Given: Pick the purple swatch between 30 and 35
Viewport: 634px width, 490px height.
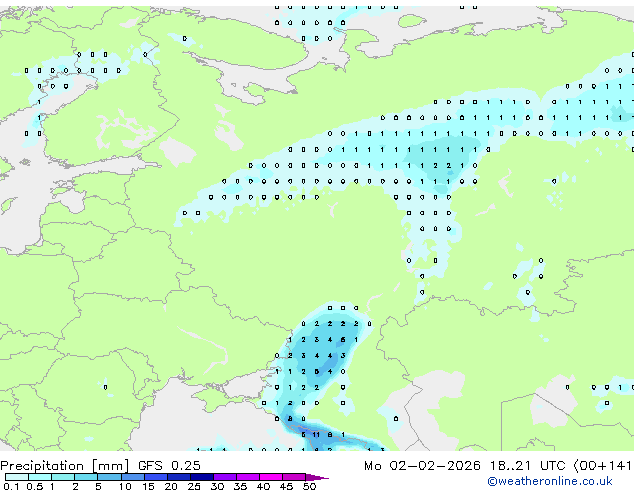Looking at the screenshot, I should point(225,477).
